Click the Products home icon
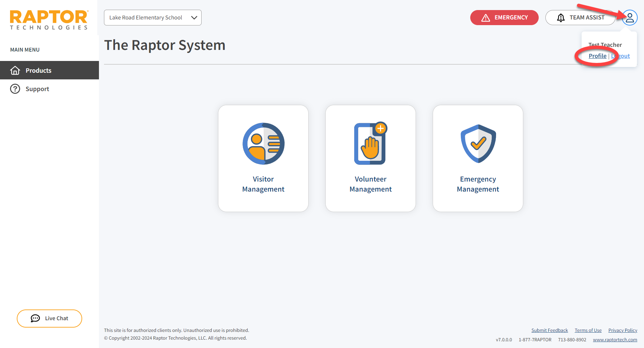The width and height of the screenshot is (644, 348). (x=15, y=70)
